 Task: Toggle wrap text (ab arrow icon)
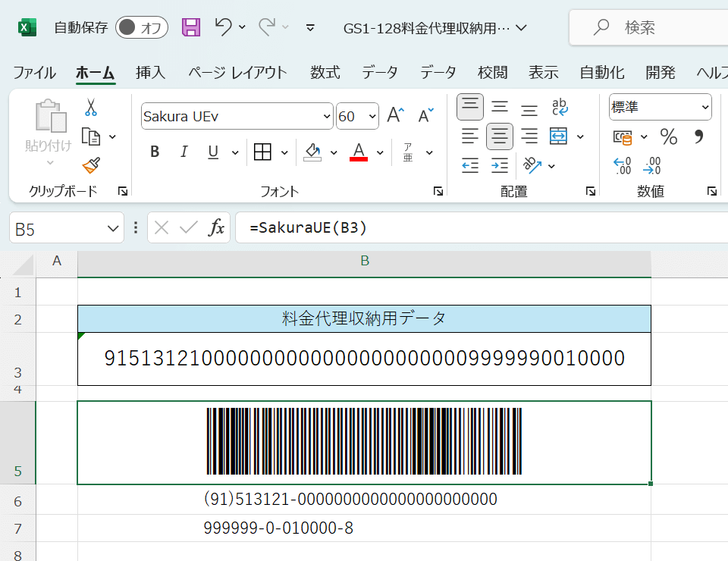pos(560,107)
